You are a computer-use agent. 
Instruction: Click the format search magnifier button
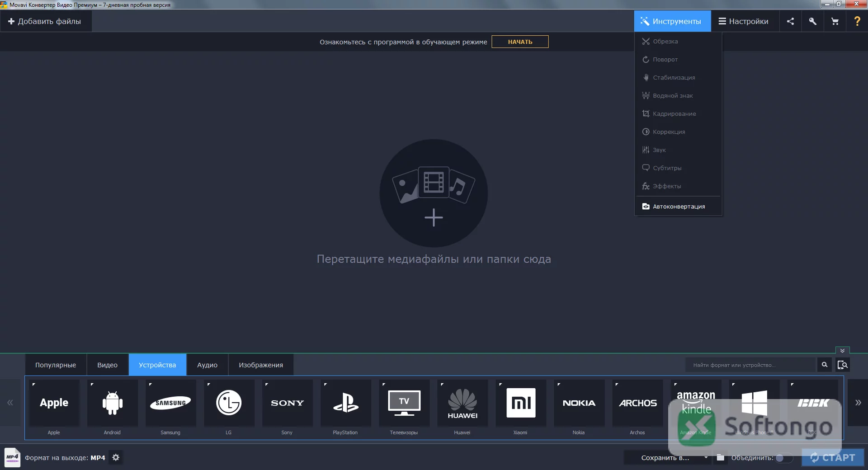[824, 365]
